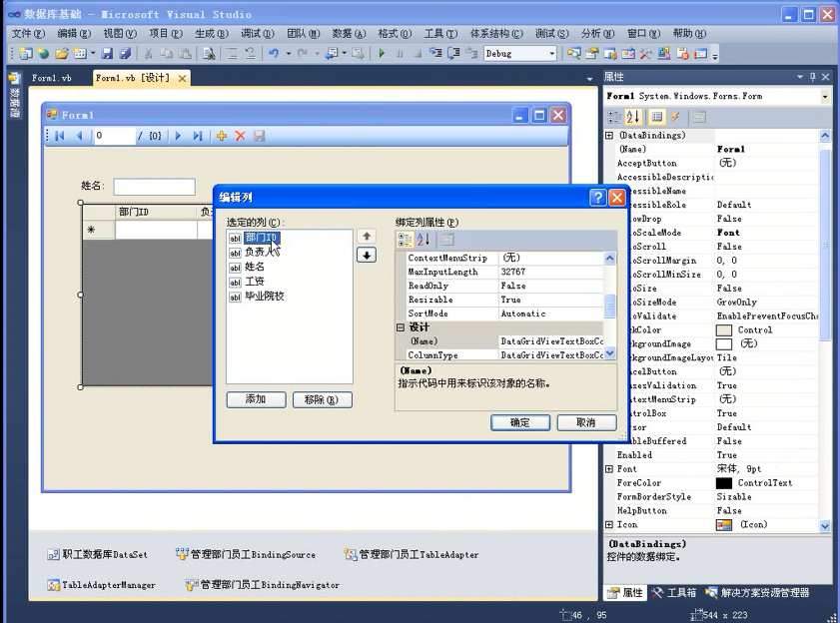Select TableAdapterManager component in tray
Image resolution: width=840 pixels, height=623 pixels.
coord(101,585)
